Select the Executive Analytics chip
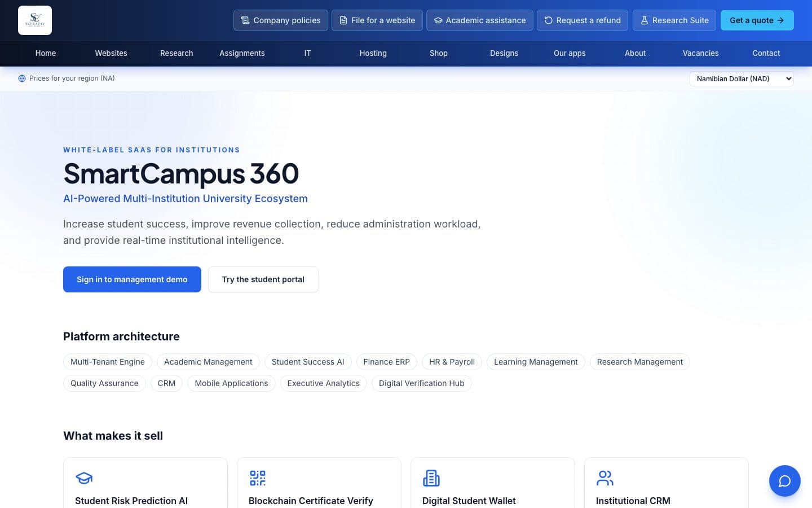The width and height of the screenshot is (812, 508). pos(324,383)
